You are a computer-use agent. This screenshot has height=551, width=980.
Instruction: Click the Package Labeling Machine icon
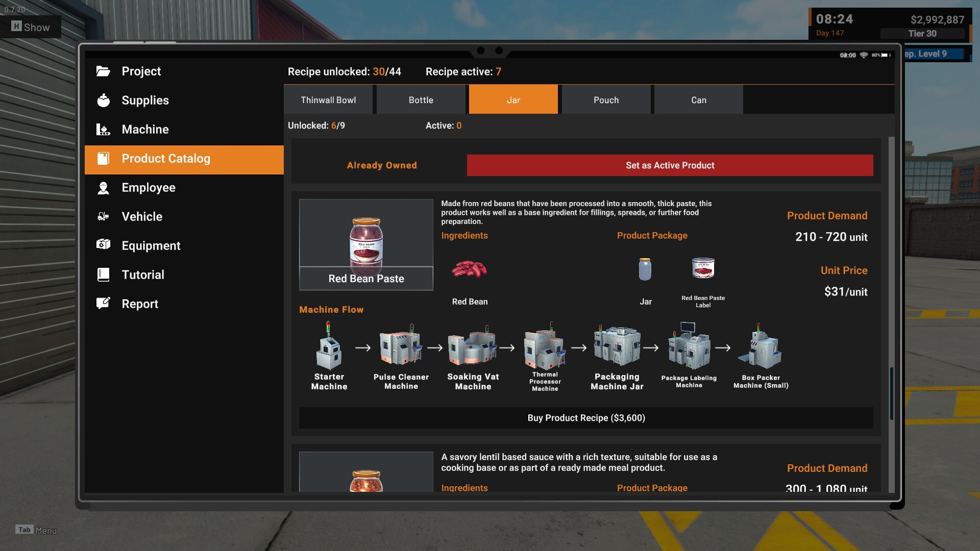[689, 347]
